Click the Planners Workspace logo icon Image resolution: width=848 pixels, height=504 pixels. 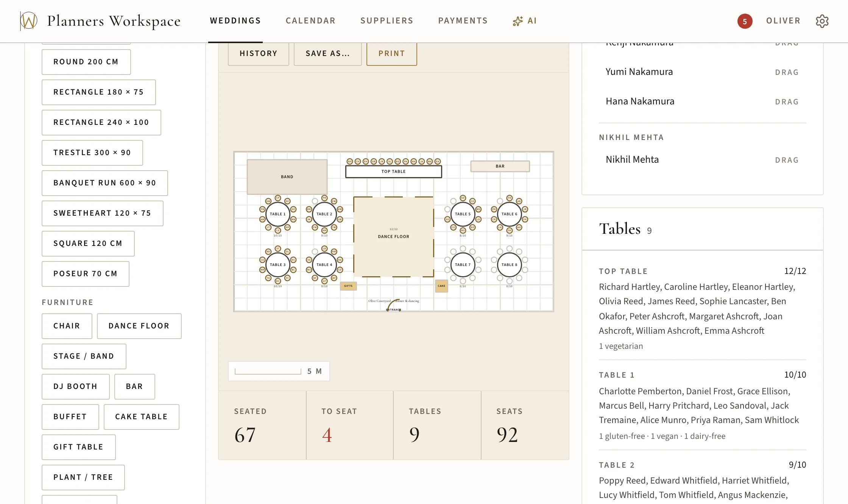click(28, 21)
